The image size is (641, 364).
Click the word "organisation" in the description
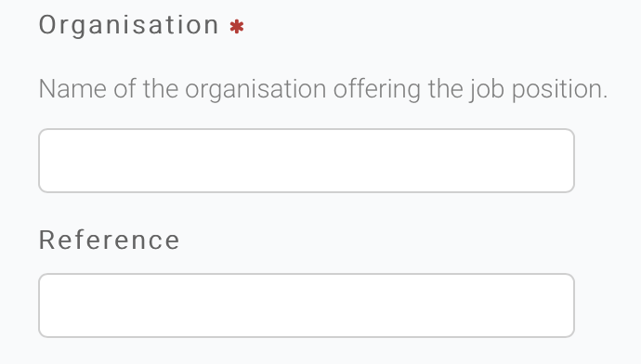point(255,90)
